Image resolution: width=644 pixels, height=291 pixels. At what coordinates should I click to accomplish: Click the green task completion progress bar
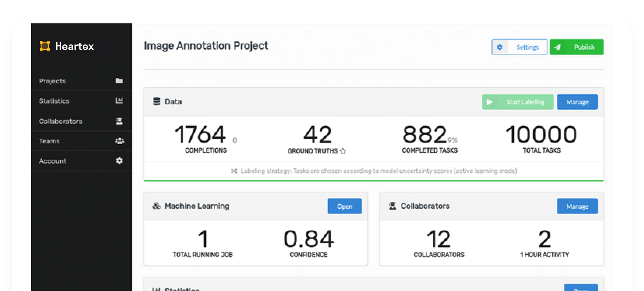click(373, 180)
